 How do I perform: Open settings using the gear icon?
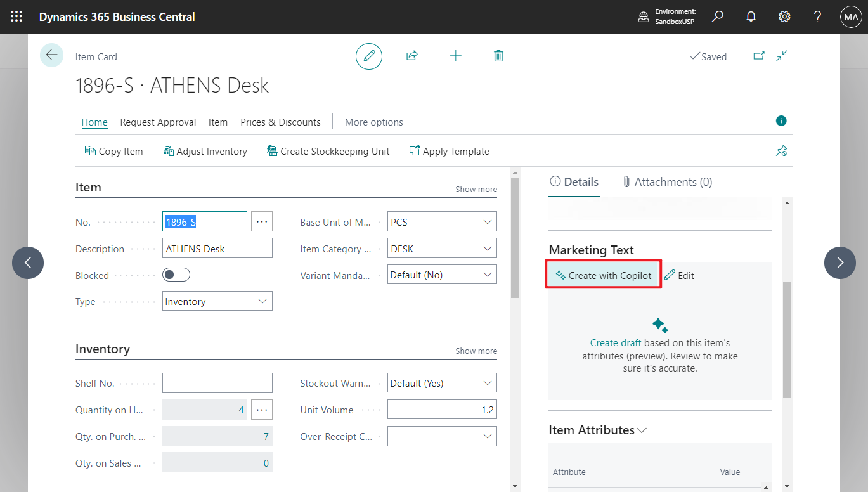coord(784,16)
